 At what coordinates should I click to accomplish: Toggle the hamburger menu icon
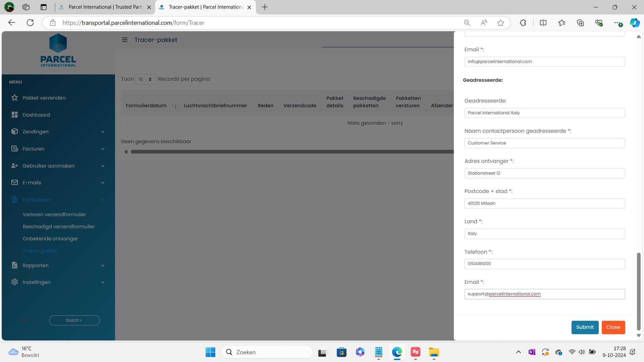pyautogui.click(x=124, y=40)
